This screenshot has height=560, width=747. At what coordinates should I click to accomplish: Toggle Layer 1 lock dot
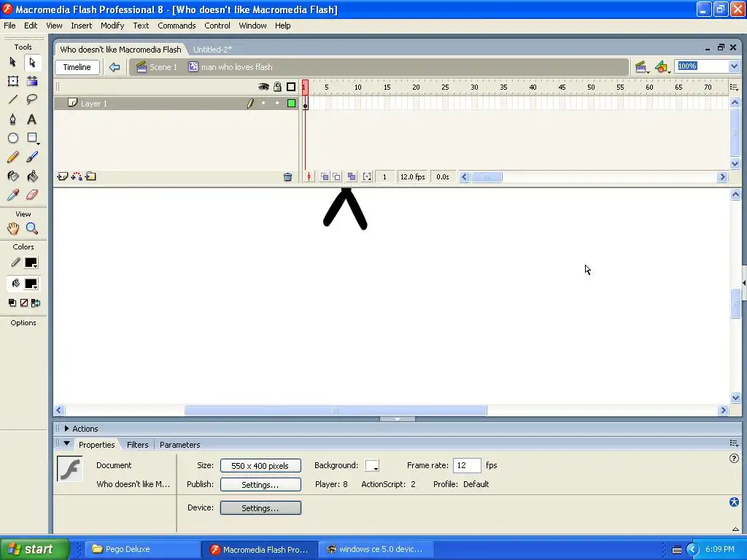[277, 104]
